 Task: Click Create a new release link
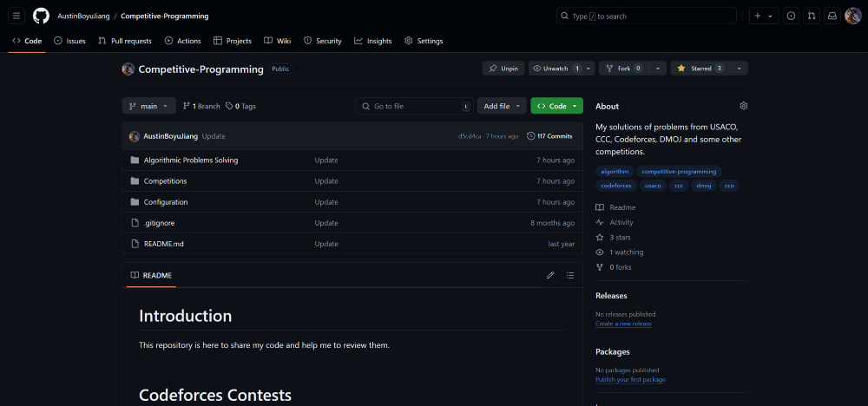[623, 324]
